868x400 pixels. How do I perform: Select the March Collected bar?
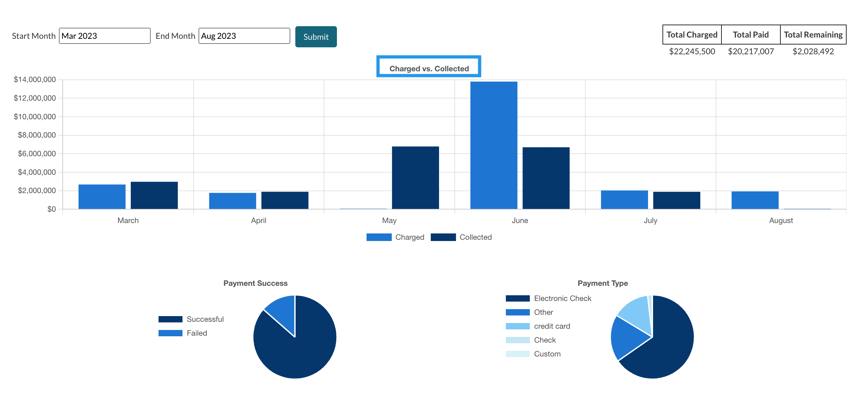coord(154,195)
